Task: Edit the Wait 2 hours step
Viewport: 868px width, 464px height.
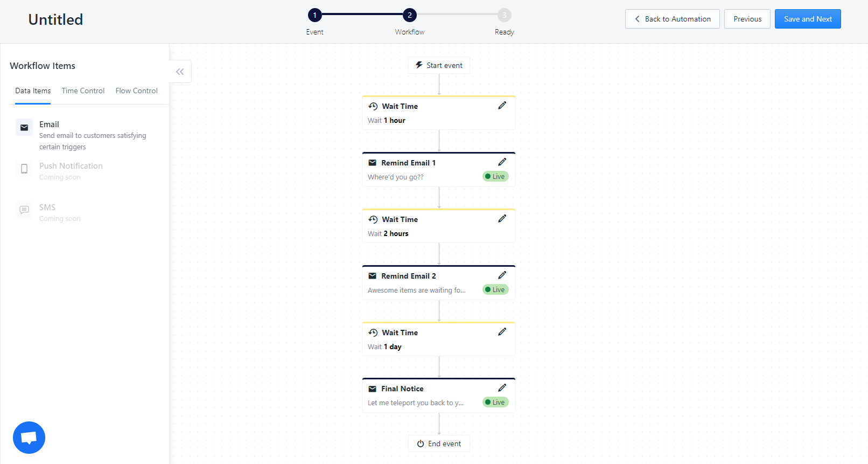Action: pos(502,219)
